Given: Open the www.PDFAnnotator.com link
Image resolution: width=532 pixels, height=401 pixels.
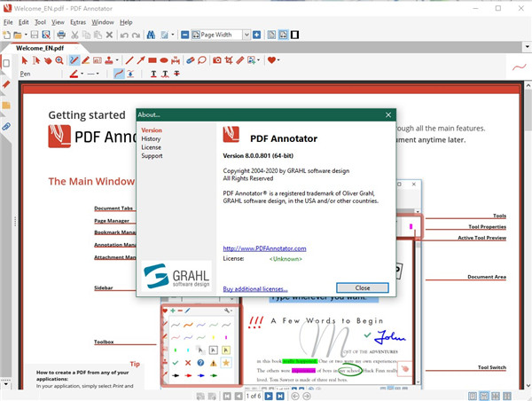Looking at the screenshot, I should (x=264, y=248).
